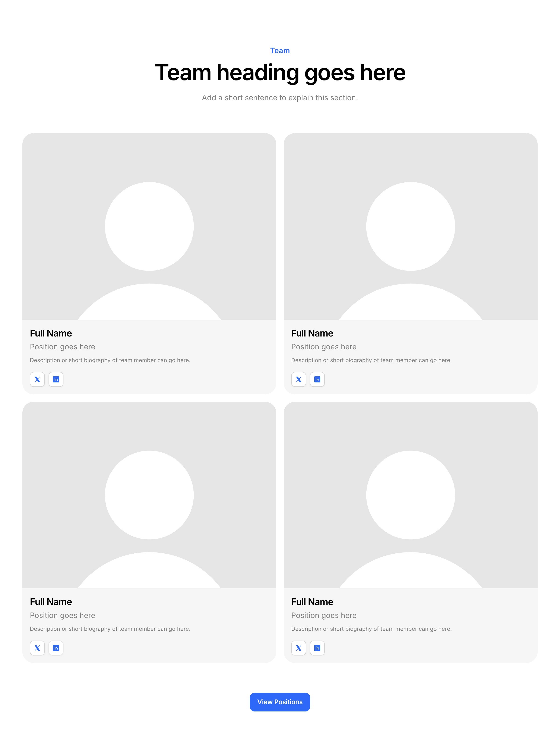Click the X icon on bottom-right team card
This screenshot has width=560, height=756.
point(299,648)
